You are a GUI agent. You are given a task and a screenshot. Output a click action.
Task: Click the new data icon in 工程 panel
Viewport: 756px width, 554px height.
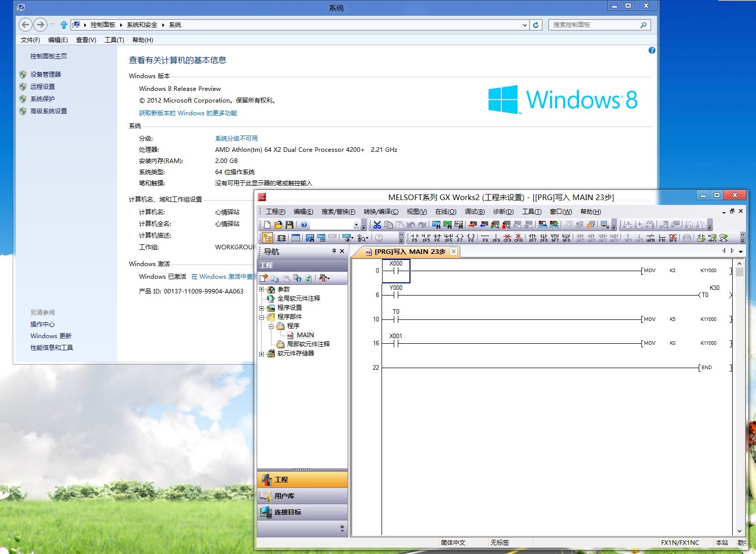click(264, 278)
